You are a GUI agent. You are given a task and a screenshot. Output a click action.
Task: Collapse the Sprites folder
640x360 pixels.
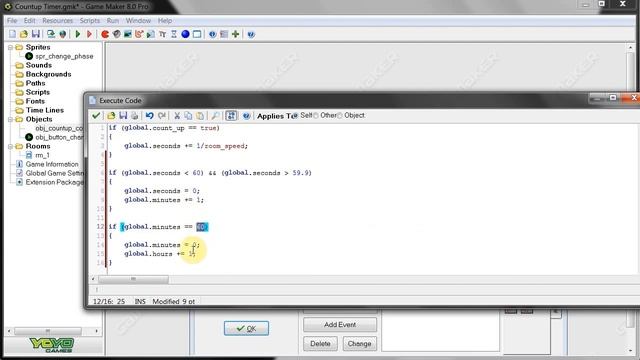(11, 47)
